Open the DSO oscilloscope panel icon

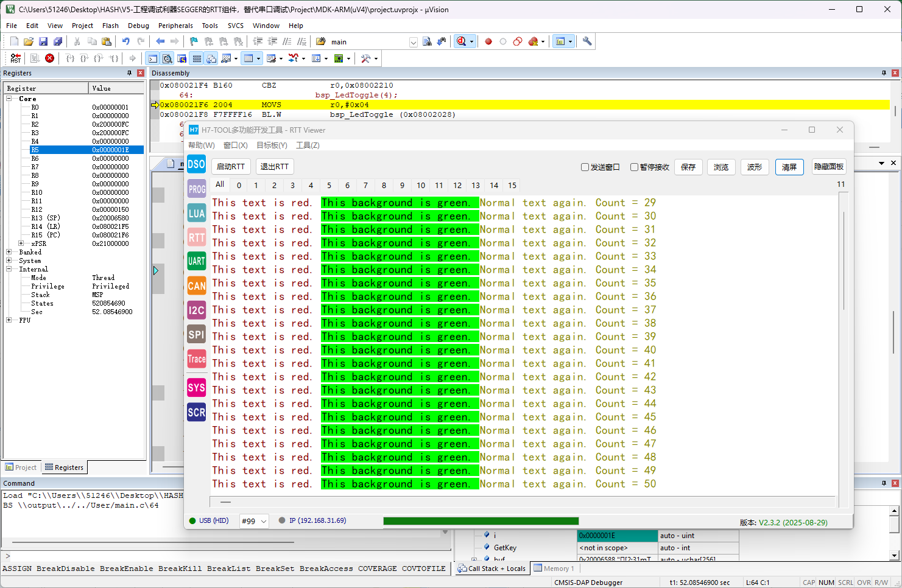(x=196, y=164)
